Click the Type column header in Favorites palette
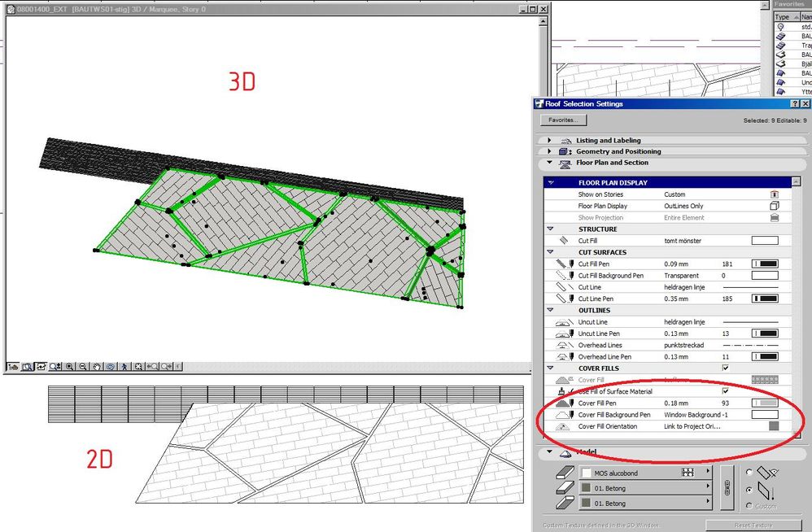Screen dimensions: 812x532 click(786, 17)
